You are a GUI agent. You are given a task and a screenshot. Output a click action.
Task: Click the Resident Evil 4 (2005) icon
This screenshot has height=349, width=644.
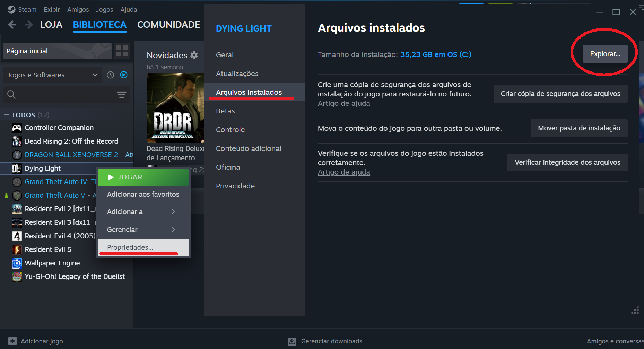tap(17, 236)
